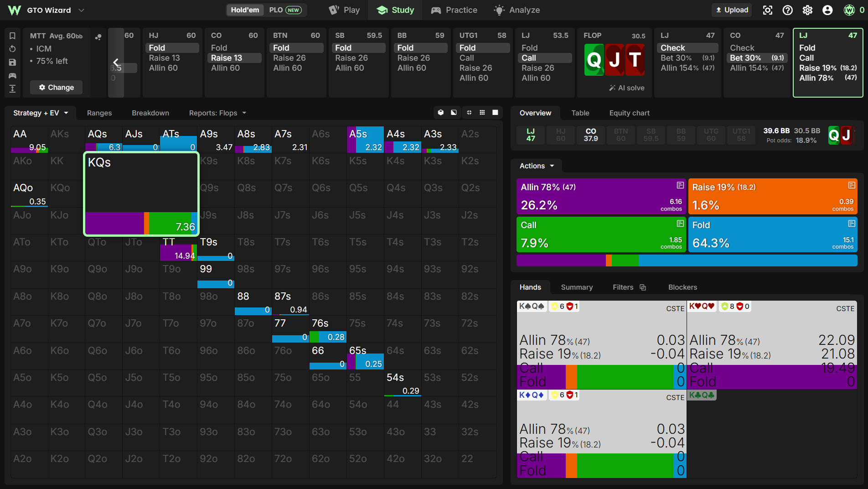This screenshot has height=489, width=868.
Task: Switch game type to Hold'em
Action: point(245,10)
